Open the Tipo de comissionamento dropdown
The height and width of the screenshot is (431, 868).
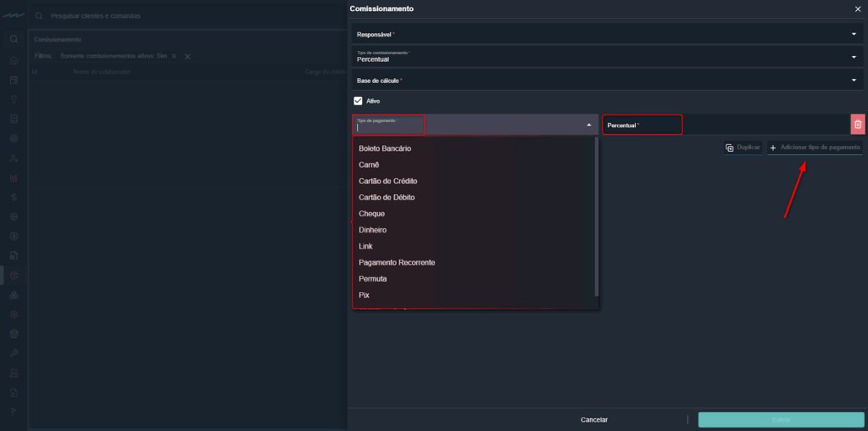click(x=854, y=57)
